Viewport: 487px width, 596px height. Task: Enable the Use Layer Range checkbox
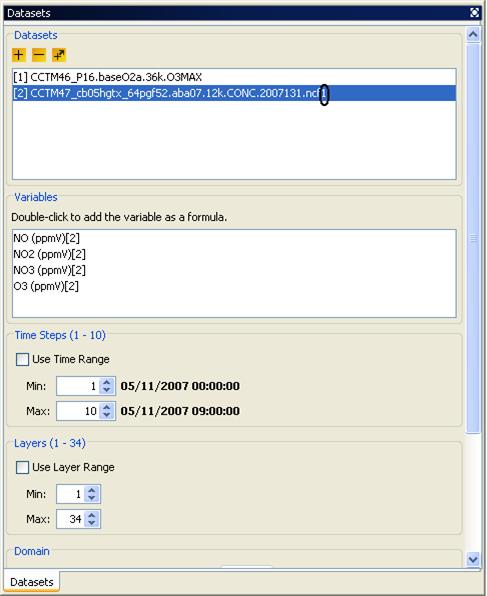click(x=22, y=467)
